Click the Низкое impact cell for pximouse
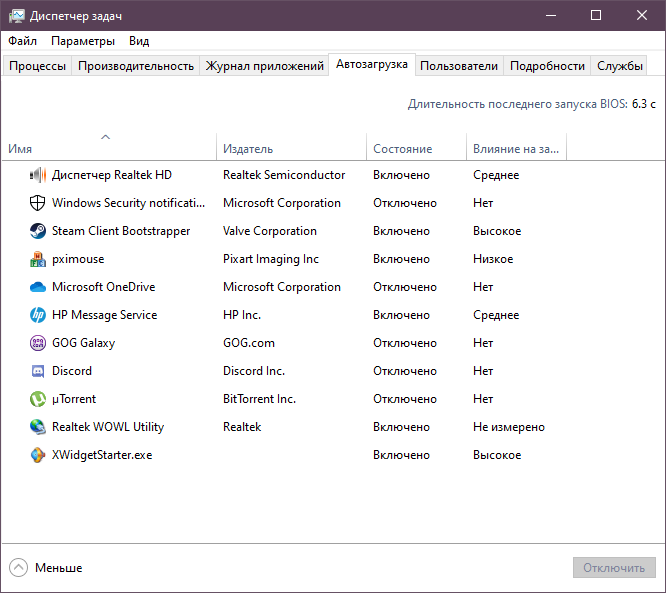Image resolution: width=666 pixels, height=593 pixels. pos(493,259)
